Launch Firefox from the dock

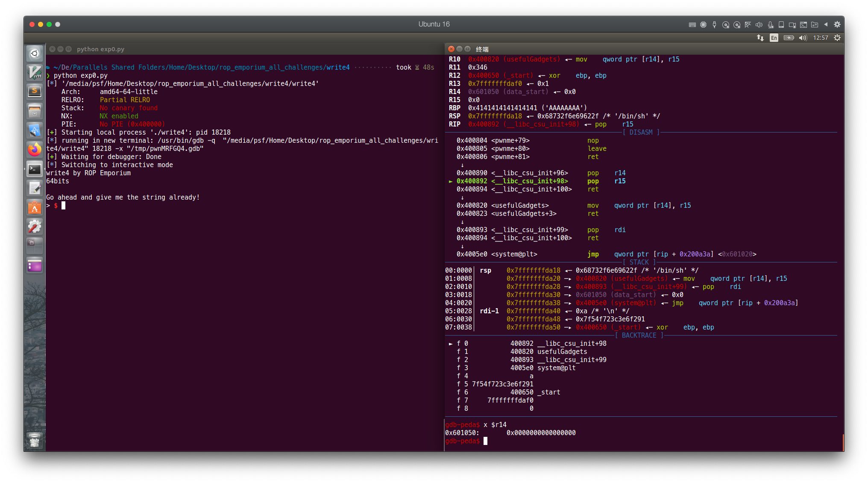pos(35,150)
